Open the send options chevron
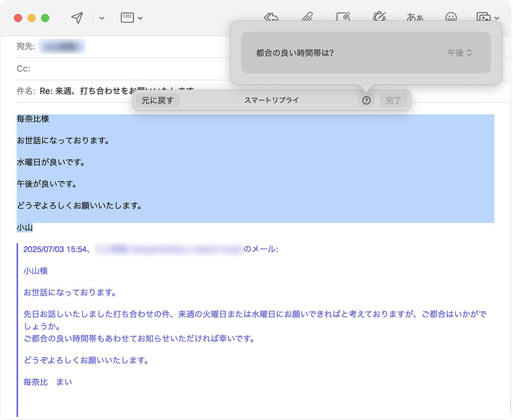The height and width of the screenshot is (420, 513). tap(102, 18)
